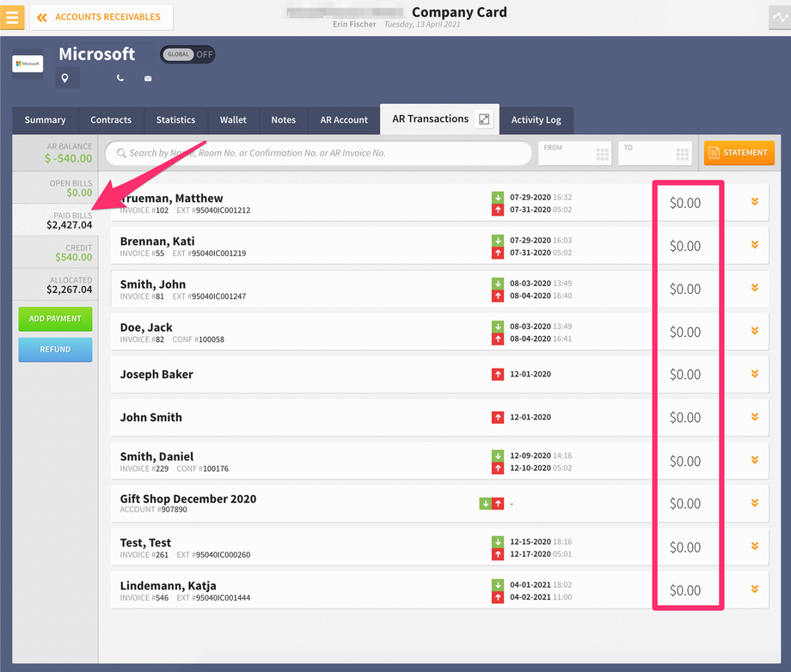This screenshot has width=791, height=672.
Task: Open the FROM date picker
Action: (575, 153)
